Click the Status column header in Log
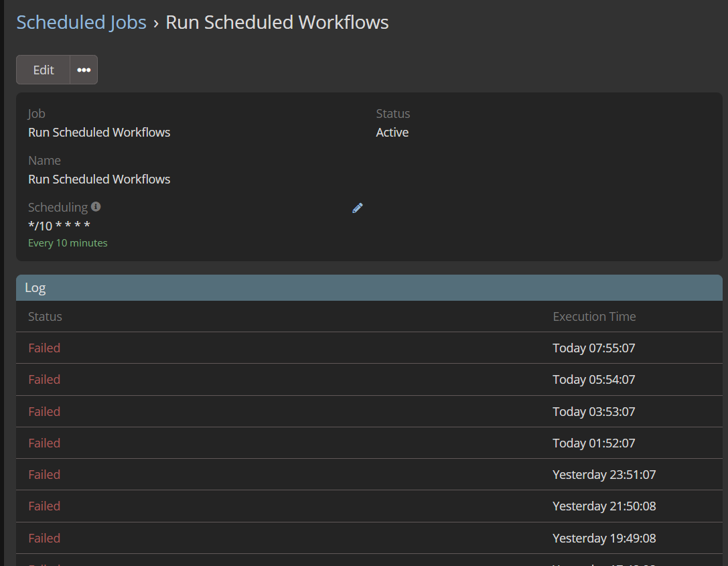728x566 pixels. [x=45, y=317]
